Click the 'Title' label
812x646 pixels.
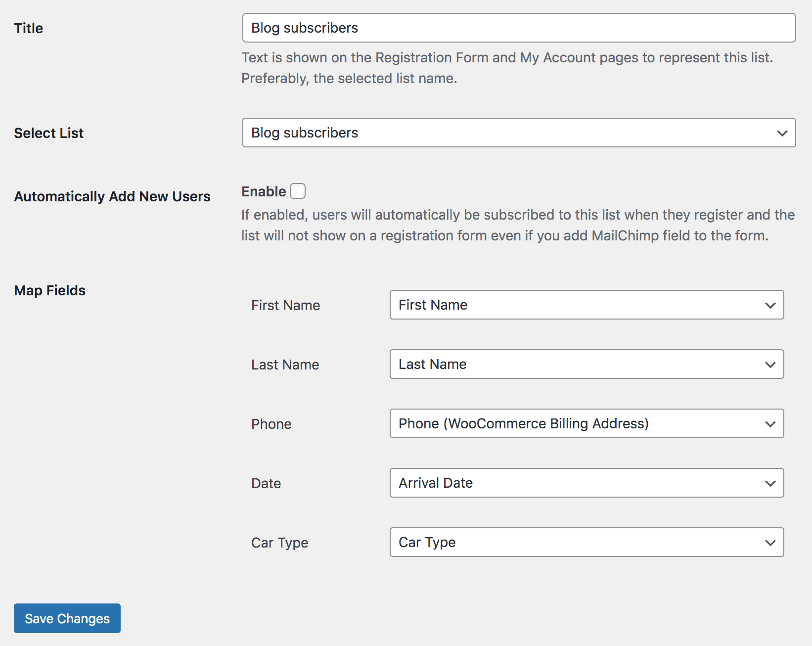28,28
